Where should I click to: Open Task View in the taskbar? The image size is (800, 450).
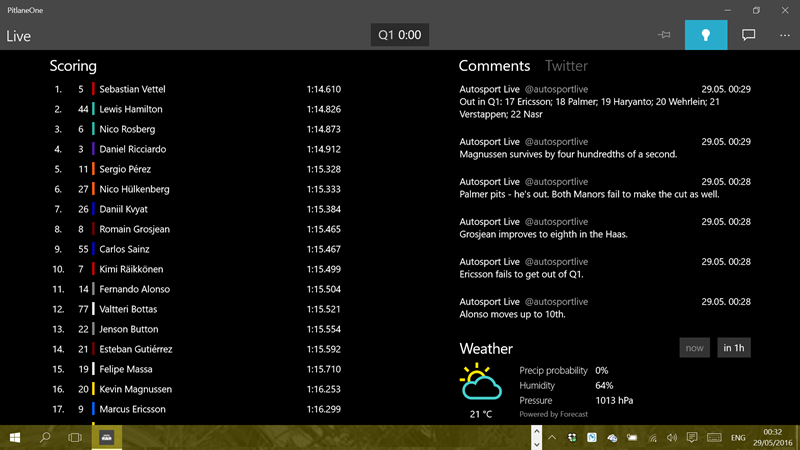pyautogui.click(x=75, y=438)
